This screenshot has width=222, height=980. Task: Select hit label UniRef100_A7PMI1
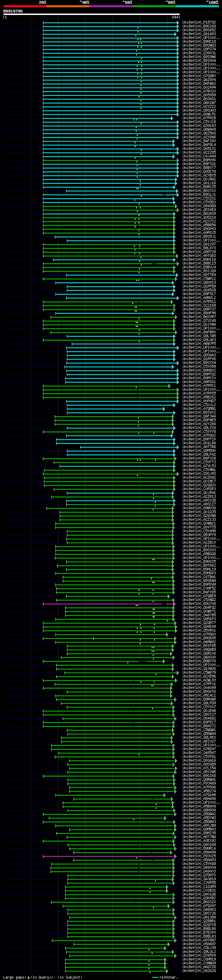[199, 386]
